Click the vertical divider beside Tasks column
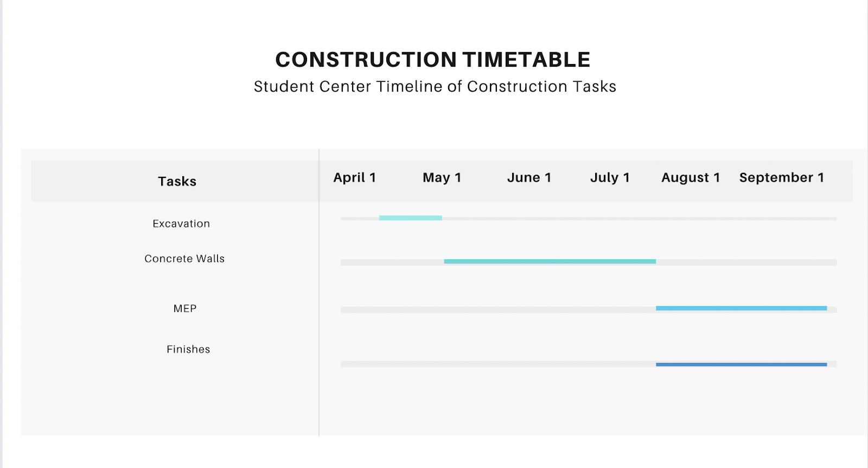 point(319,292)
